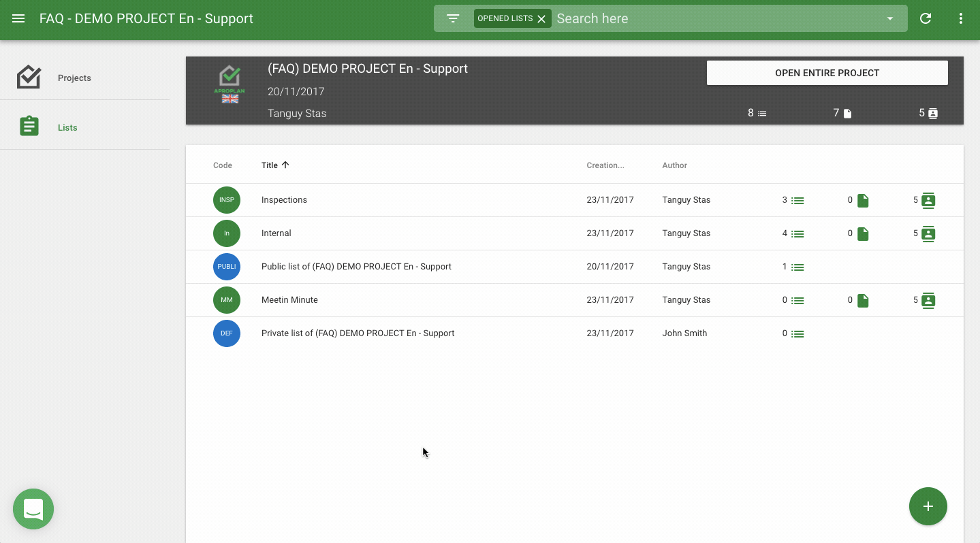The height and width of the screenshot is (543, 980).
Task: Add new list with plus button
Action: click(928, 506)
